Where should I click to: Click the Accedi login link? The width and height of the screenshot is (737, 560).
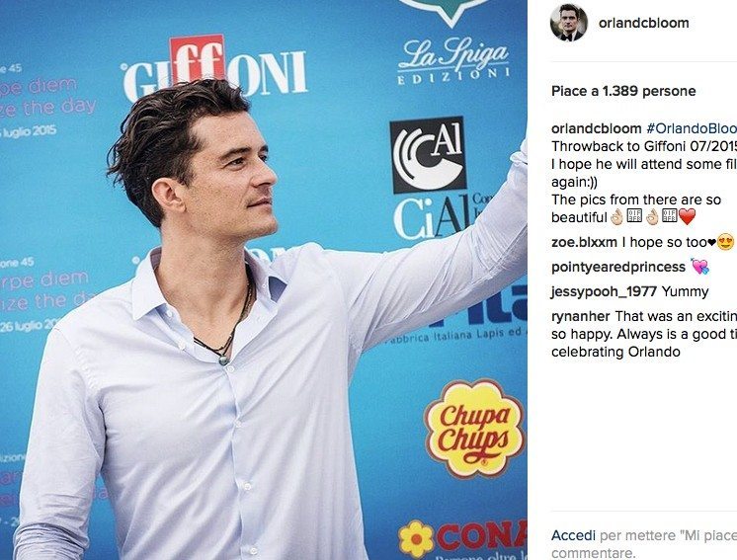(573, 535)
